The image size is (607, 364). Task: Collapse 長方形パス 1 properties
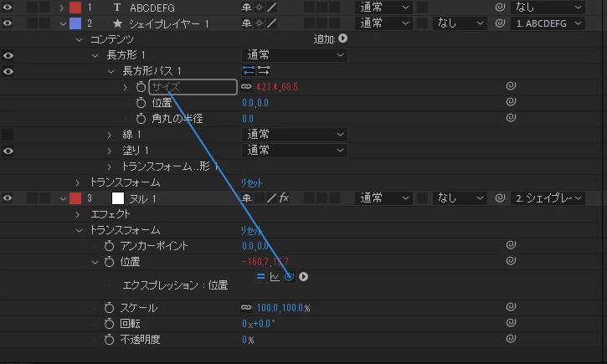click(111, 72)
